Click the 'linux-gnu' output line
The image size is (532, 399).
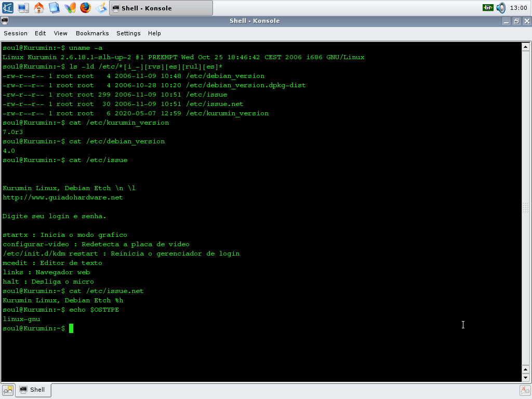(21, 319)
